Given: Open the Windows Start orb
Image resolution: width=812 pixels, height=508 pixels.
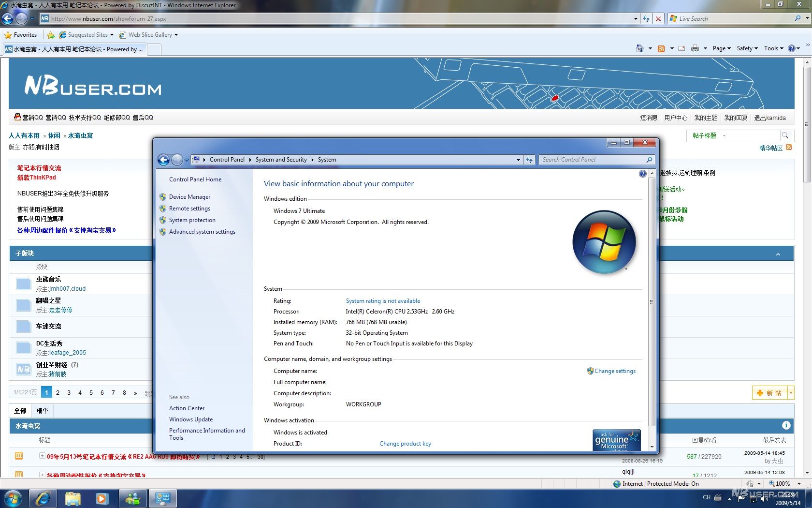Looking at the screenshot, I should [13, 498].
